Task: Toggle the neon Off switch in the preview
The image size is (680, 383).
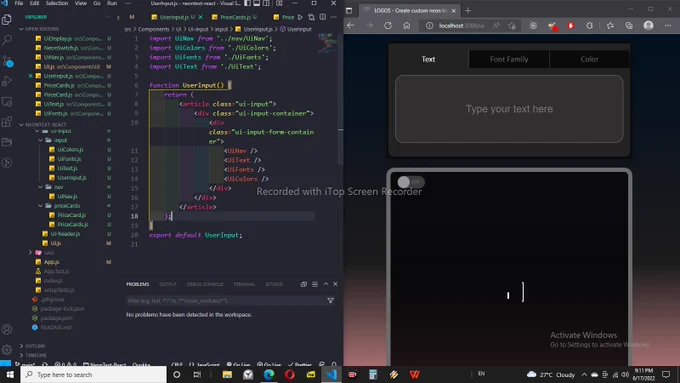Action: [x=410, y=182]
